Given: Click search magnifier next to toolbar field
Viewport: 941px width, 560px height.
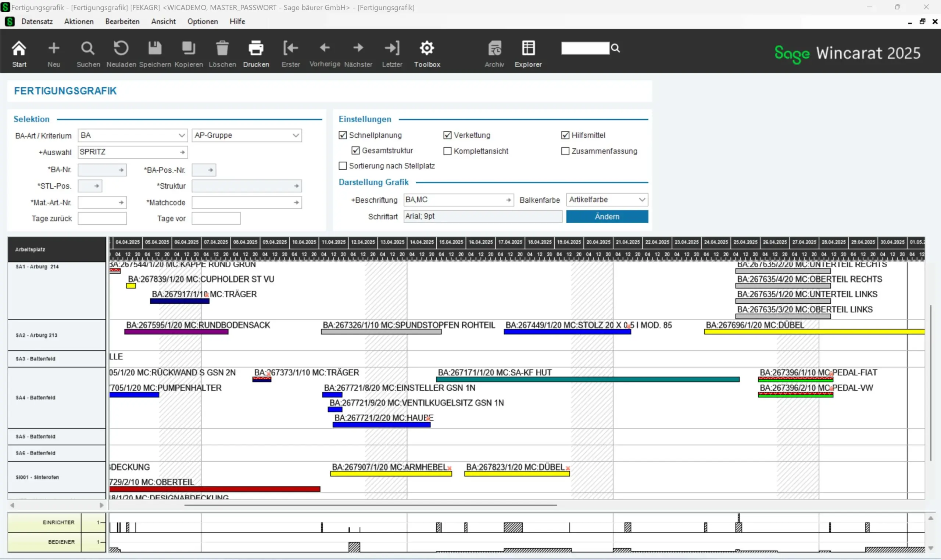Looking at the screenshot, I should 615,48.
